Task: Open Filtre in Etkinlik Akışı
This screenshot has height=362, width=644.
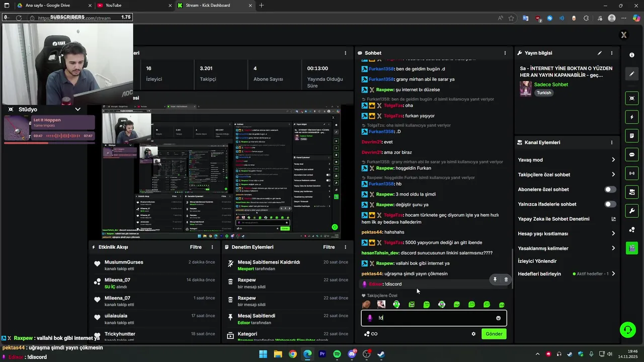Action: coord(196,247)
